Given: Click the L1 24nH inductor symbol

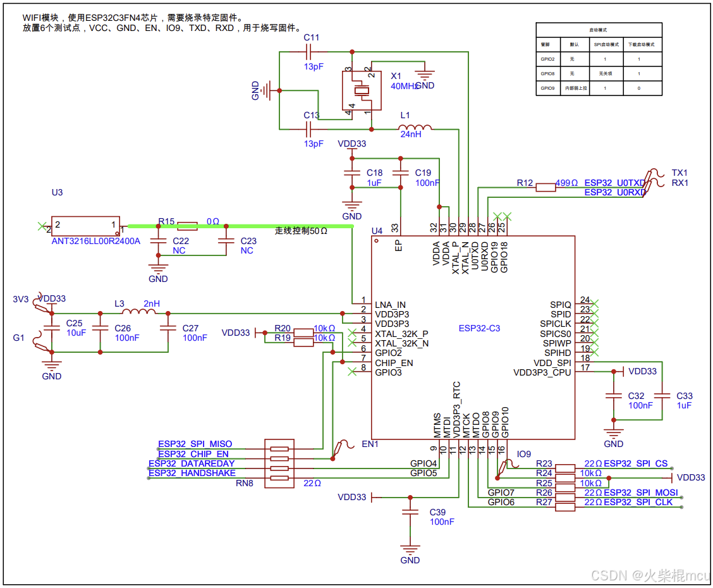Looking at the screenshot, I should 415,128.
